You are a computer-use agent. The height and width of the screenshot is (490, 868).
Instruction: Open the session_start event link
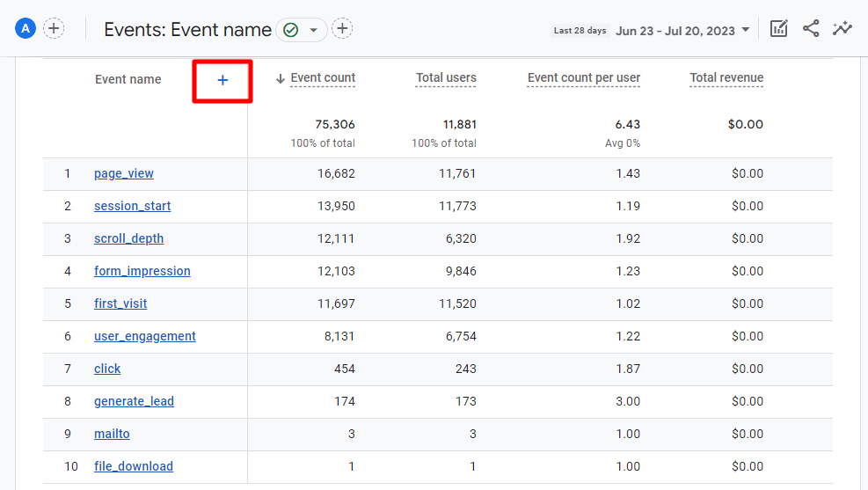[x=132, y=206]
